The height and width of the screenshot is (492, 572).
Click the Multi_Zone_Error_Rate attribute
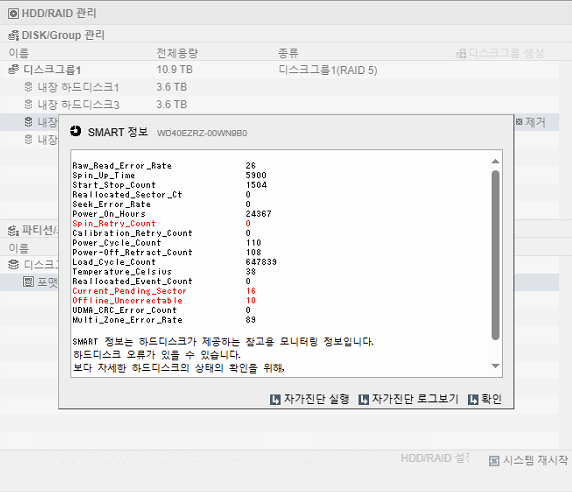point(127,320)
